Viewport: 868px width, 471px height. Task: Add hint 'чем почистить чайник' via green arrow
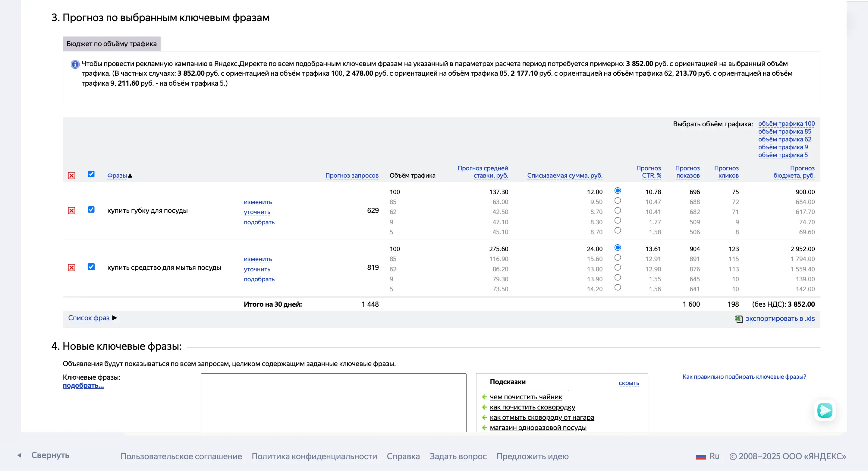485,397
